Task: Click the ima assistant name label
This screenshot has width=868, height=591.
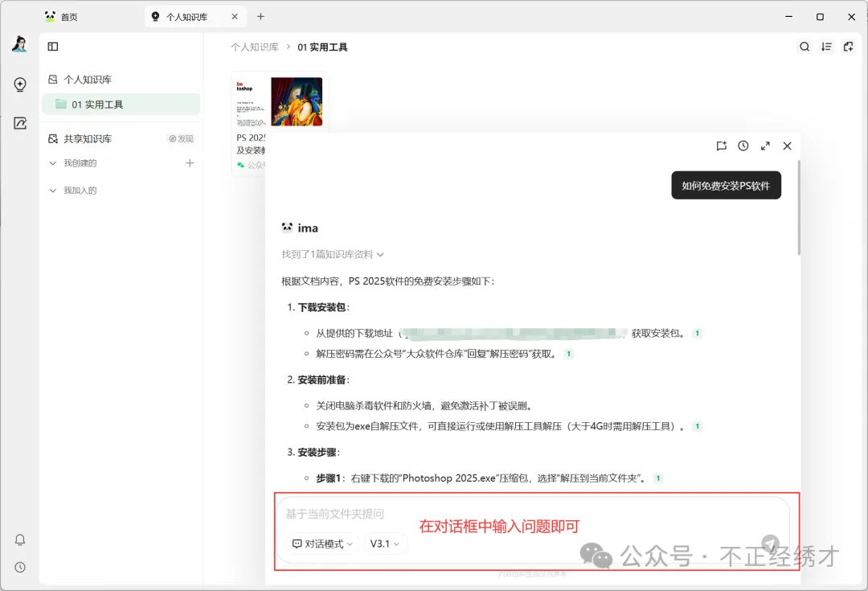Action: (308, 228)
